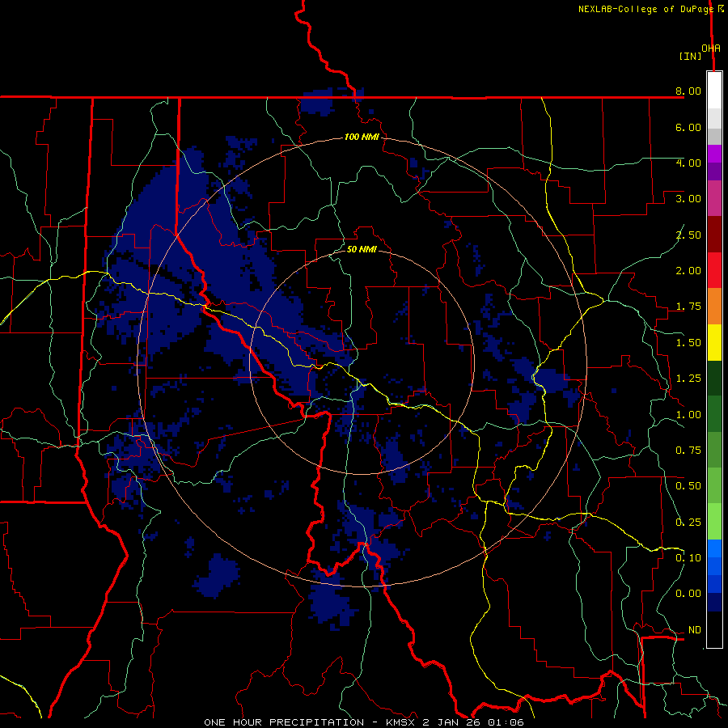Pick the yellow swatch near 1.50
The height and width of the screenshot is (728, 728).
pyautogui.click(x=714, y=342)
